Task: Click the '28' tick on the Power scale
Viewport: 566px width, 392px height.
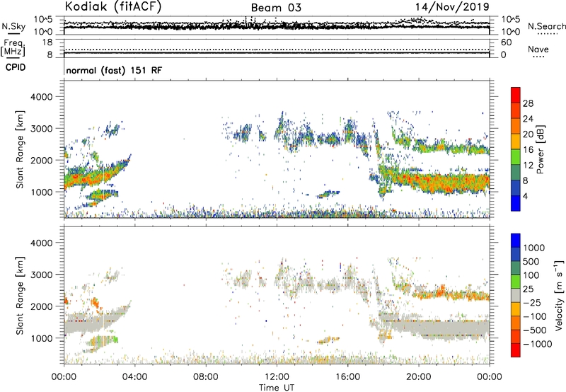Action: (528, 103)
